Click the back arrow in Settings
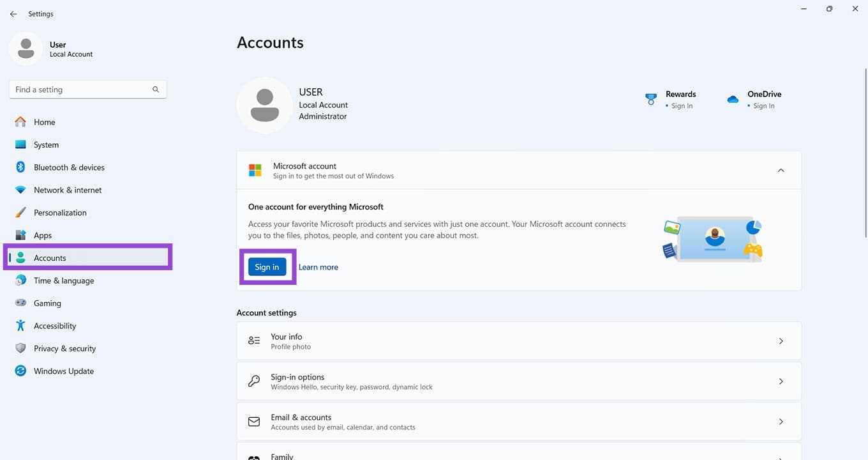The height and width of the screenshot is (460, 868). [x=13, y=13]
